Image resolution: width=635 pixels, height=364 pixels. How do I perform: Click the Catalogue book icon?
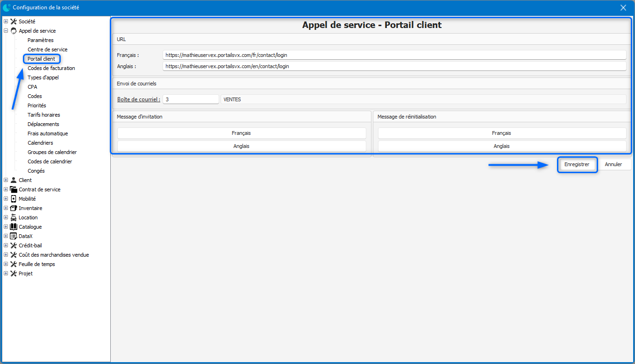pyautogui.click(x=14, y=227)
